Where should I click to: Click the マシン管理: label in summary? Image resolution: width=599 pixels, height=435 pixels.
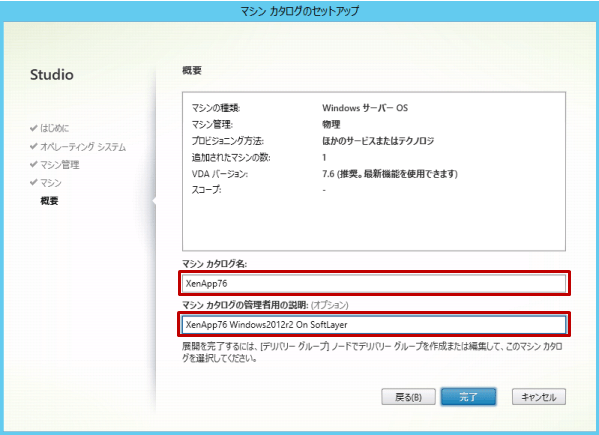click(x=212, y=125)
